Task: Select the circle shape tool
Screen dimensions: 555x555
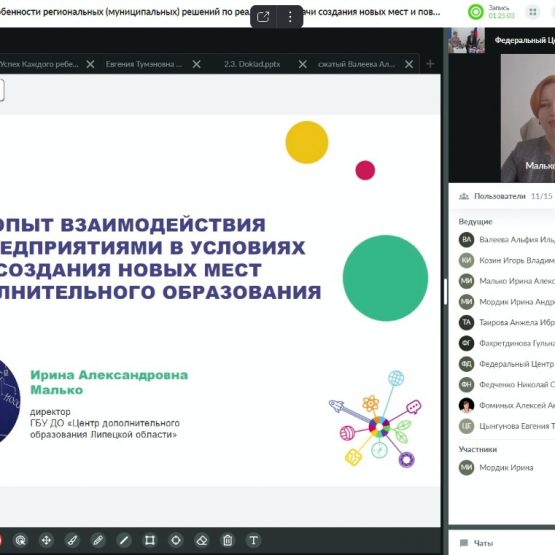Action: pos(176,540)
